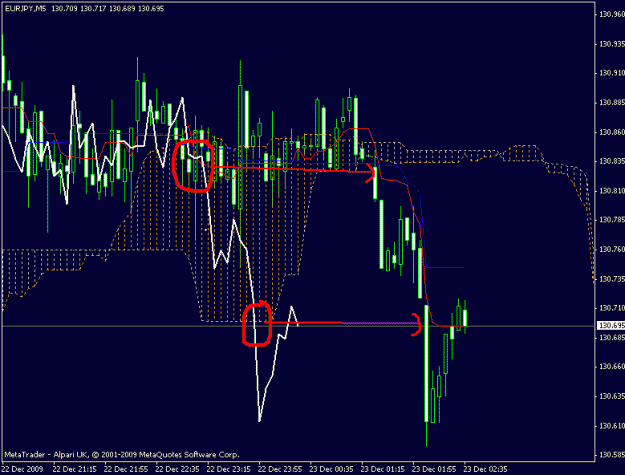The width and height of the screenshot is (625, 475).
Task: Select the 130.785 price axis label
Action: [x=612, y=220]
